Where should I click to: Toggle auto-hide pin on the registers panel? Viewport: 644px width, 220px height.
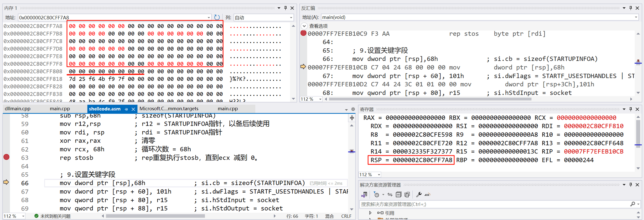[x=631, y=109]
